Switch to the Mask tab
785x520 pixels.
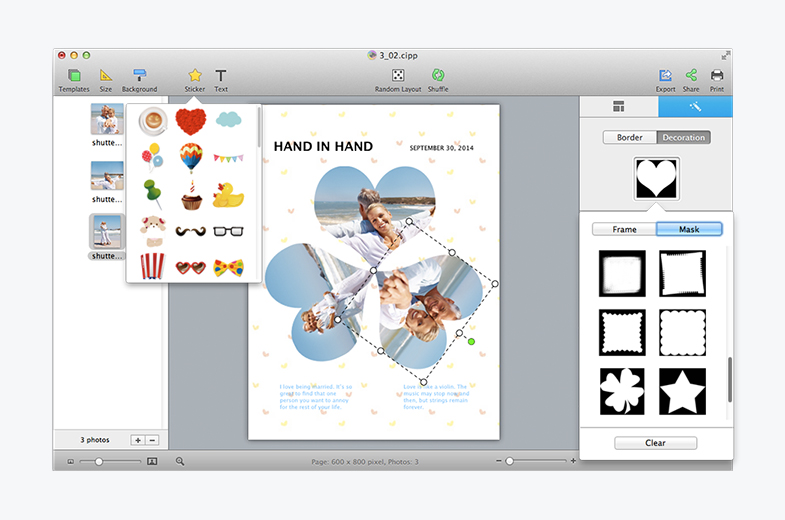(x=689, y=229)
